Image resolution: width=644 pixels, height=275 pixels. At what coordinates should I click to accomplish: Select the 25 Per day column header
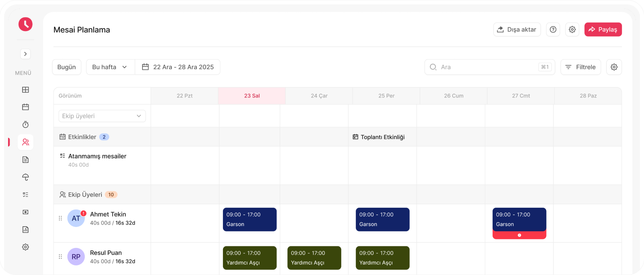click(x=386, y=96)
